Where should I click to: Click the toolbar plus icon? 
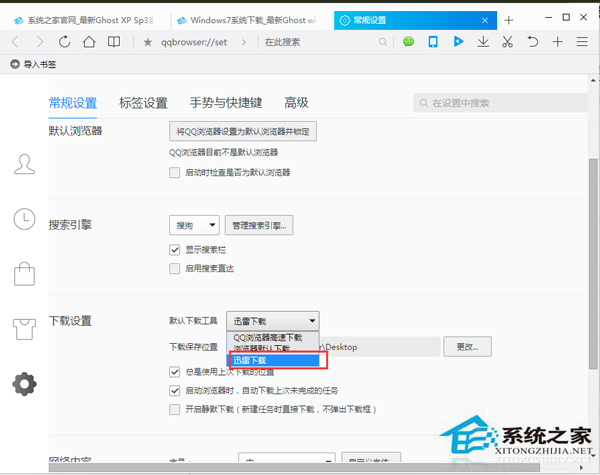click(x=558, y=42)
